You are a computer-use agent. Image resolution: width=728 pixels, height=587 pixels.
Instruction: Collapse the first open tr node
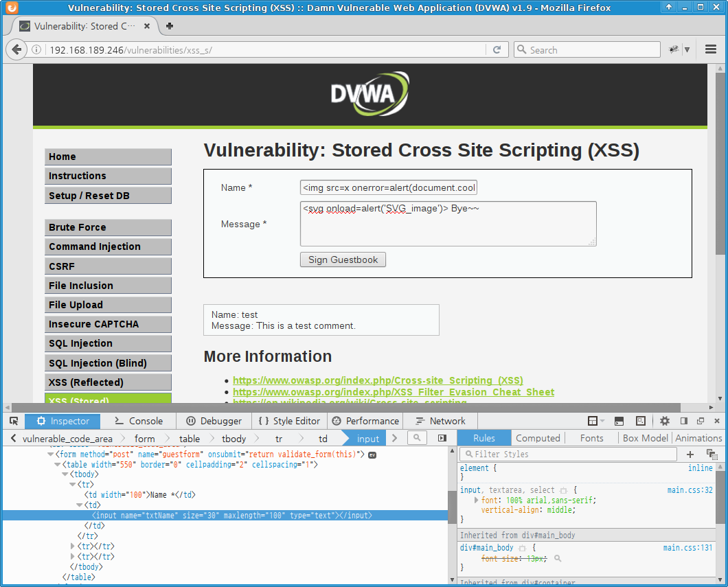(x=72, y=485)
